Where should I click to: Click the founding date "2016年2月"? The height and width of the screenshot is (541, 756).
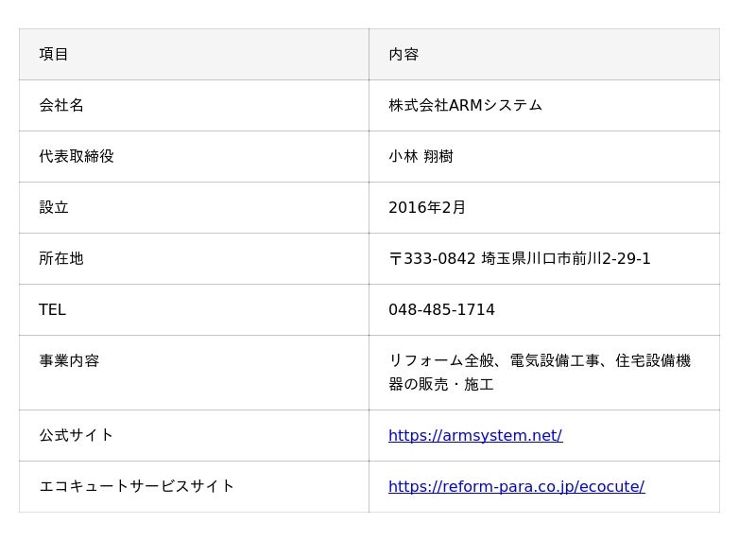click(x=427, y=207)
